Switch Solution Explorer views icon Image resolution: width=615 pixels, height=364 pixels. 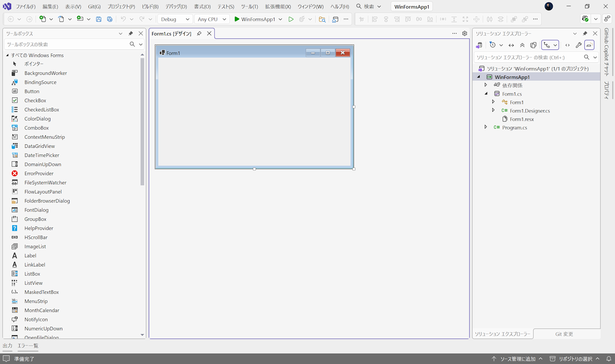click(x=479, y=45)
